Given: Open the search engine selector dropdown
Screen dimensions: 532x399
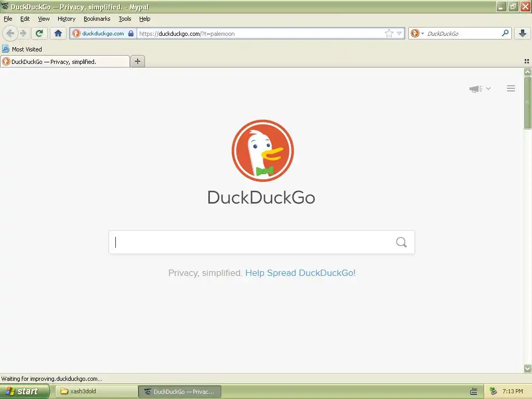Looking at the screenshot, I should (x=417, y=33).
